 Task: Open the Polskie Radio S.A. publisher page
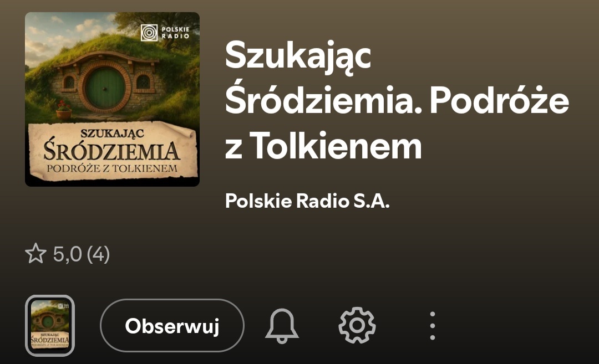tap(307, 201)
